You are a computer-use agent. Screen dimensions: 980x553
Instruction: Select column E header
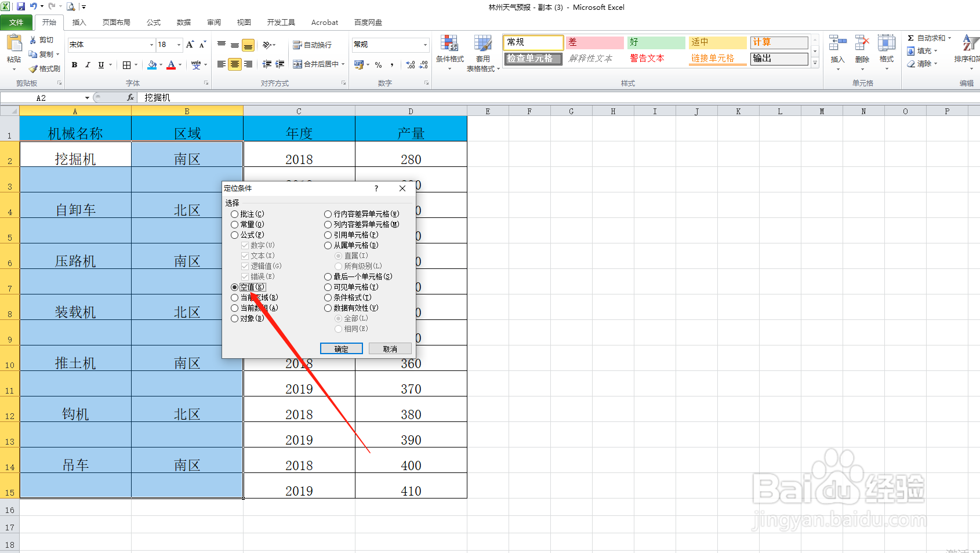(488, 111)
